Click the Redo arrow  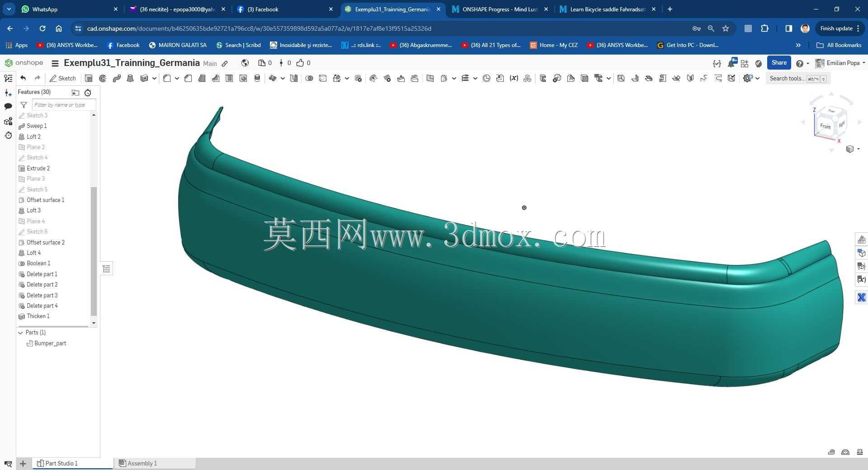(x=38, y=78)
